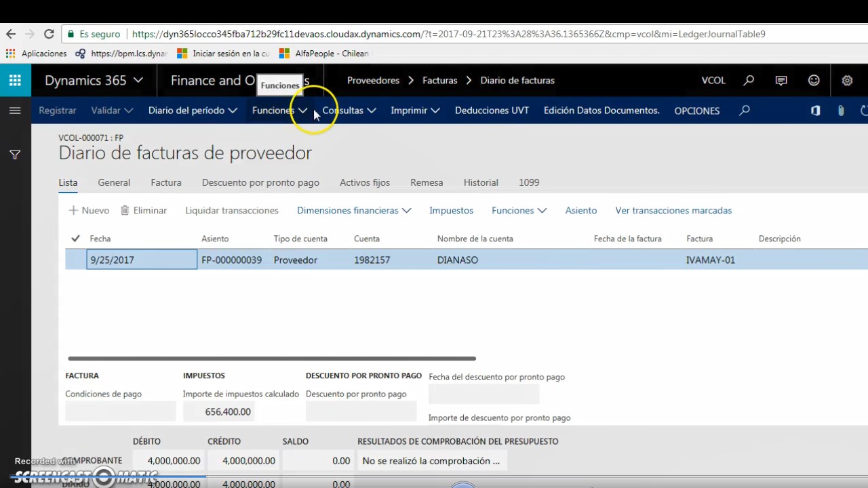Click the Factura cell IVAMAY-01
Screen dimensions: 868x488
tap(711, 260)
